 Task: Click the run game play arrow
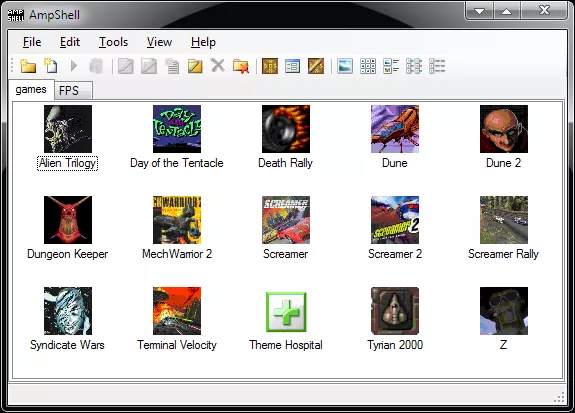(74, 66)
